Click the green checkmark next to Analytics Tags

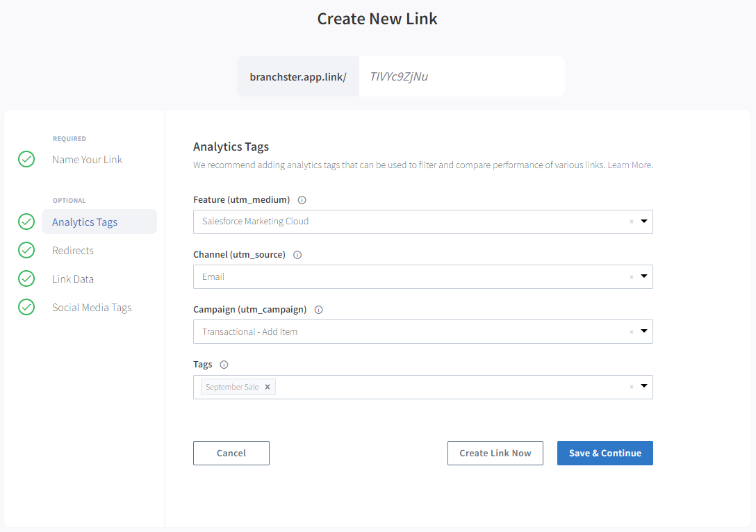click(26, 222)
